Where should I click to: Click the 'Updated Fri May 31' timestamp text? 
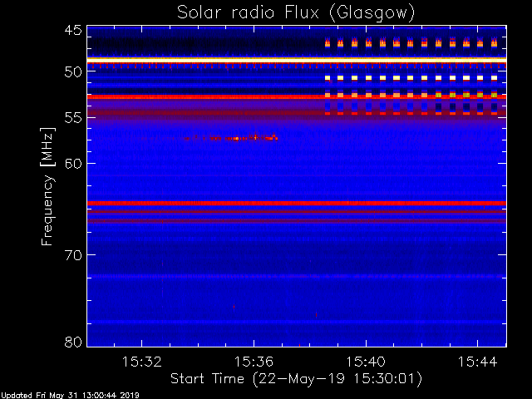click(x=70, y=396)
